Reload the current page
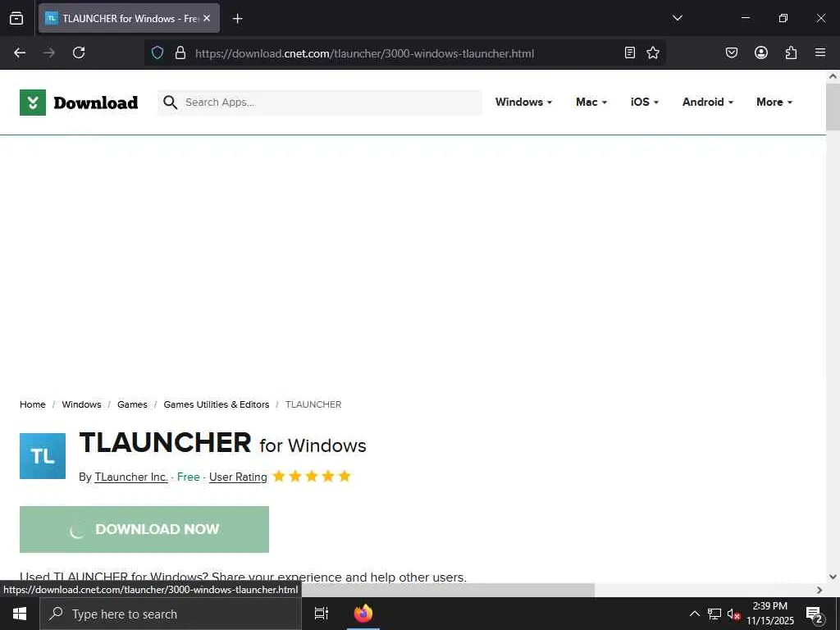 pyautogui.click(x=79, y=52)
